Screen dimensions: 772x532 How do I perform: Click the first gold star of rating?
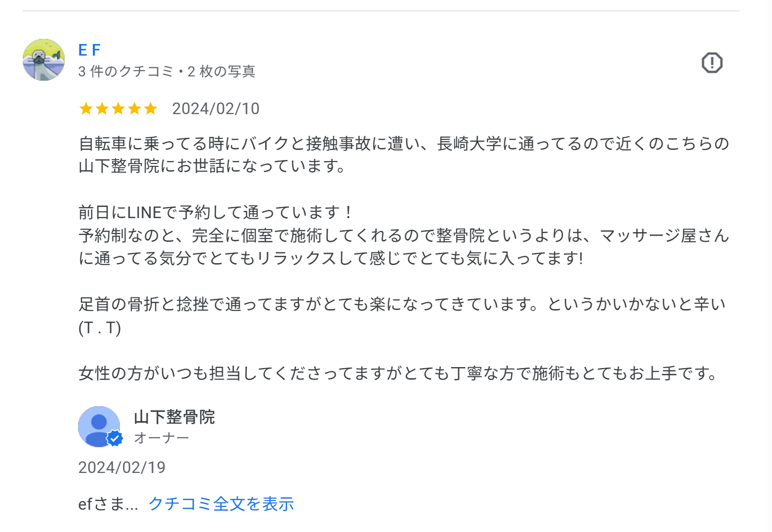(86, 109)
